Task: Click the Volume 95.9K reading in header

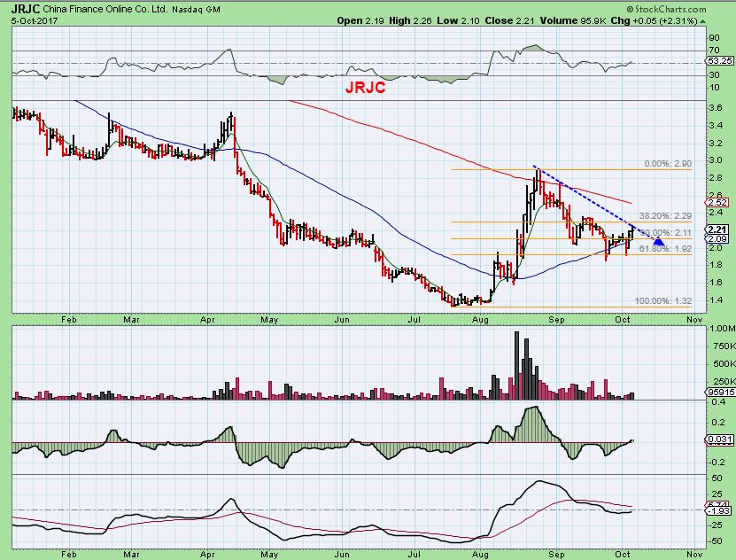Action: [x=573, y=20]
